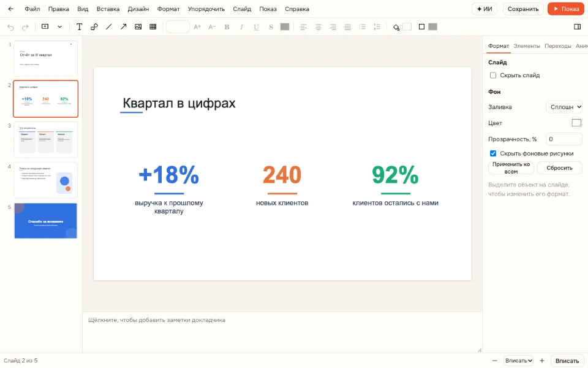Select the slide 5 thumbnail

46,221
